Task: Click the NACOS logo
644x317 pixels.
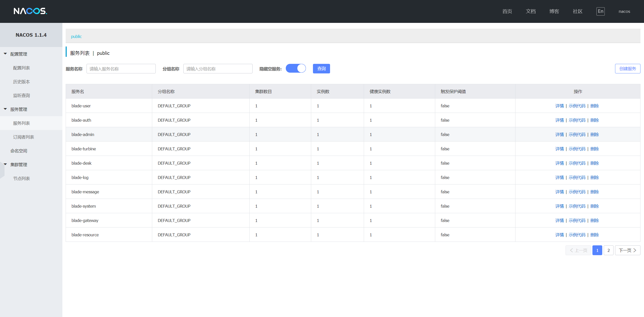Action: [x=30, y=11]
